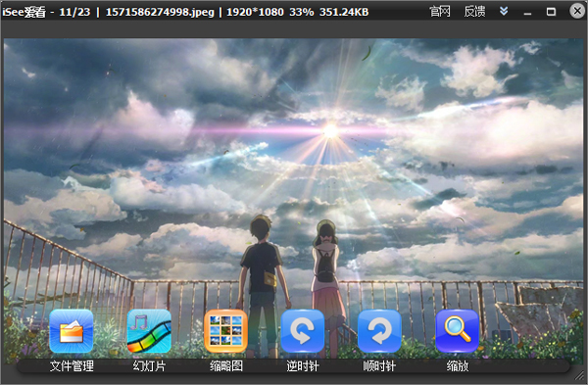Open the 缩略图 thumbnail grid icon

click(x=225, y=331)
